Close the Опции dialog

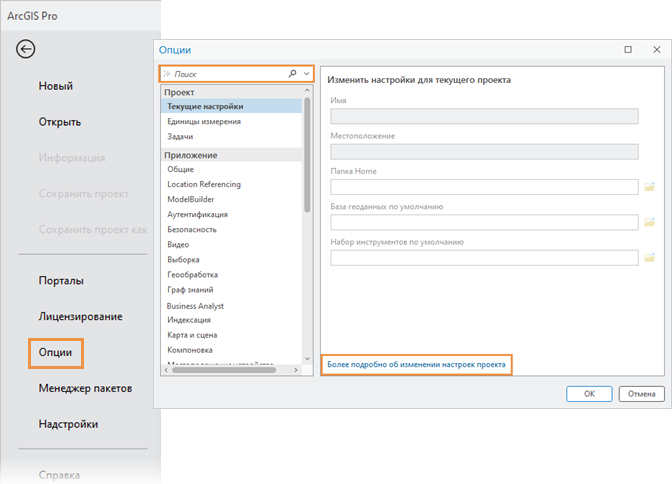tap(657, 50)
